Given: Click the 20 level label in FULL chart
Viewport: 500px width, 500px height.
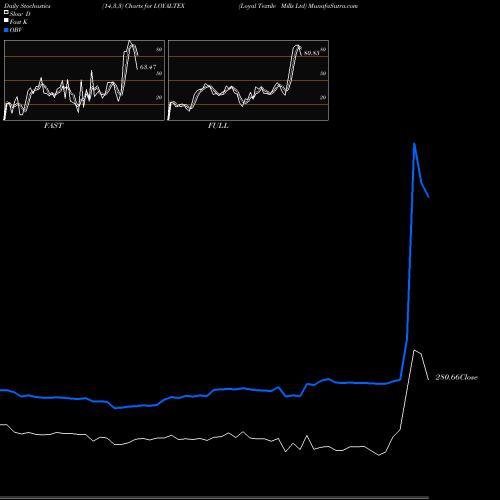Looking at the screenshot, I should [323, 97].
